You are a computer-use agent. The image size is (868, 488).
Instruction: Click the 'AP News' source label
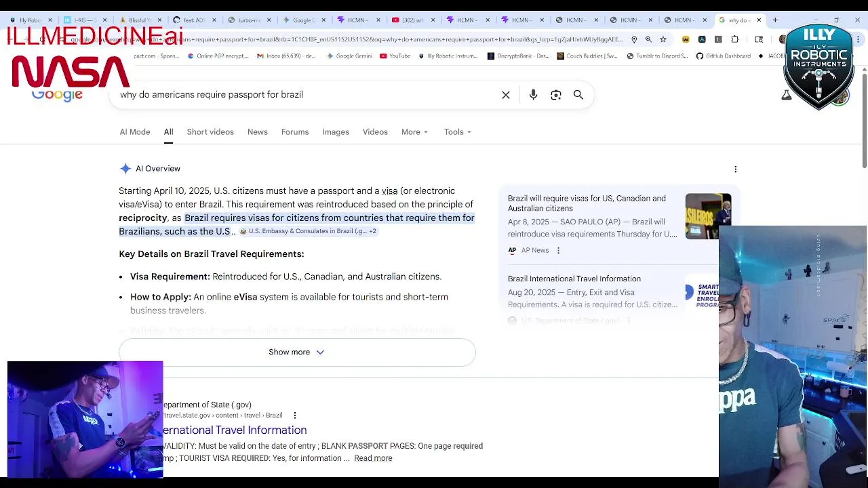pos(535,250)
